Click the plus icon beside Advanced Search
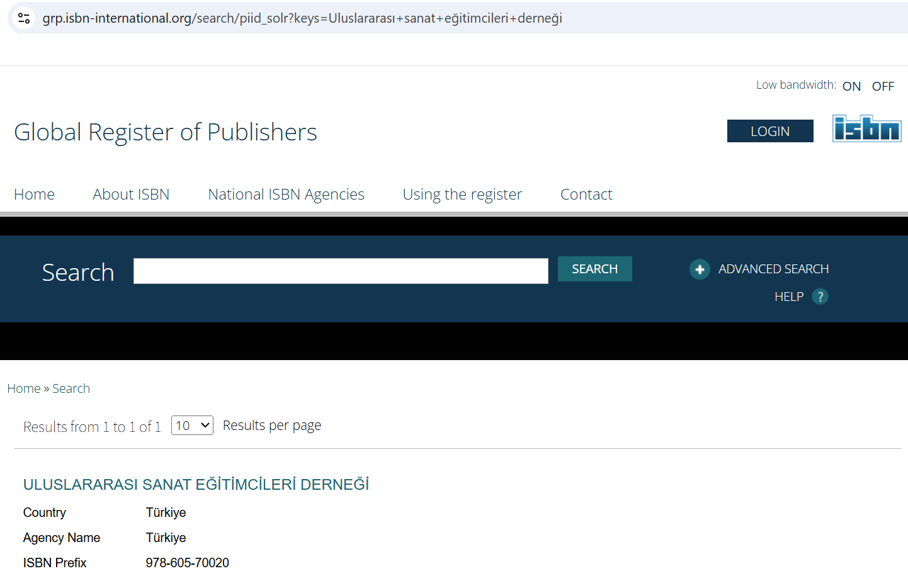 pos(699,269)
